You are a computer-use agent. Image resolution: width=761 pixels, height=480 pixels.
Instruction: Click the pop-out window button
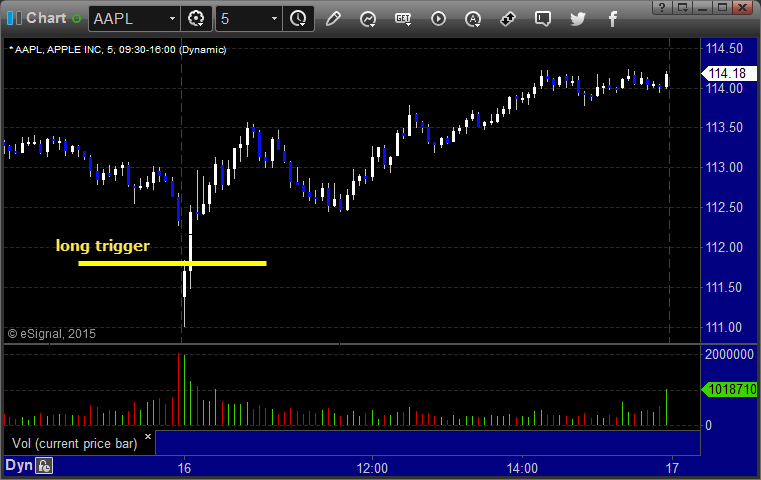pos(682,7)
